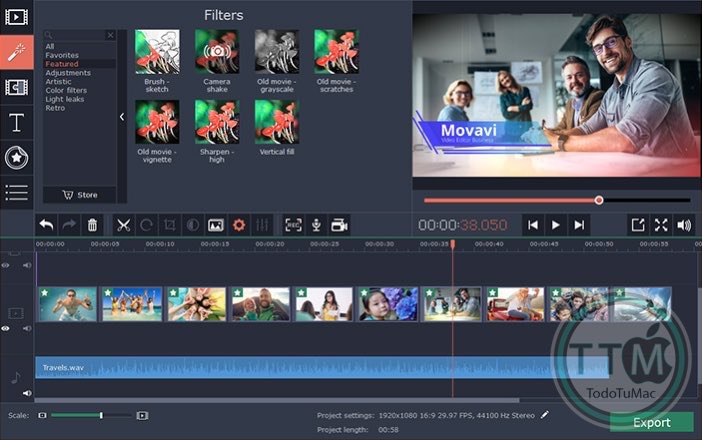
Task: Skip to next frame button
Action: (x=579, y=225)
